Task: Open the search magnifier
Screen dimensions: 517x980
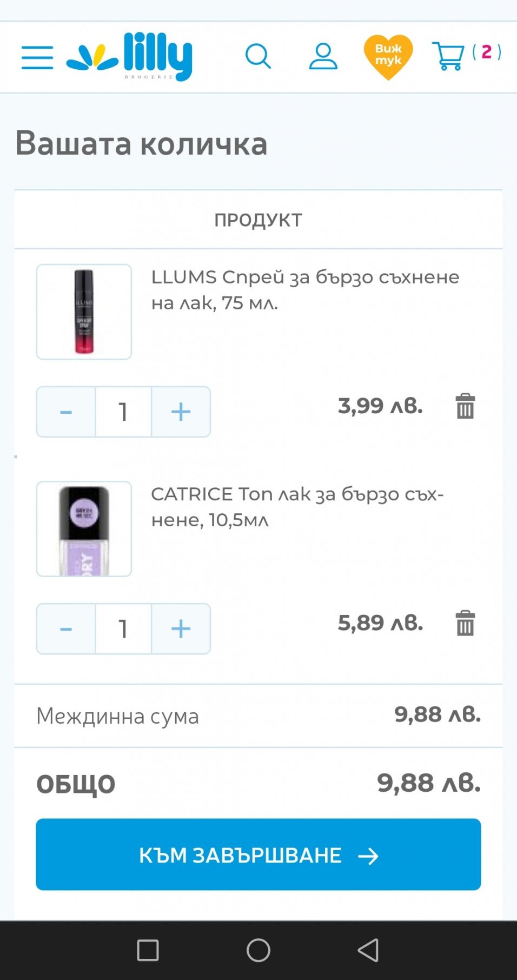Action: (258, 56)
